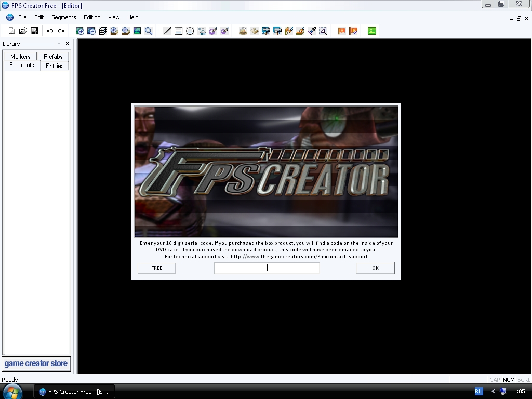Screen dimensions: 532x399
Task: Click the green test game icon
Action: coord(372,31)
